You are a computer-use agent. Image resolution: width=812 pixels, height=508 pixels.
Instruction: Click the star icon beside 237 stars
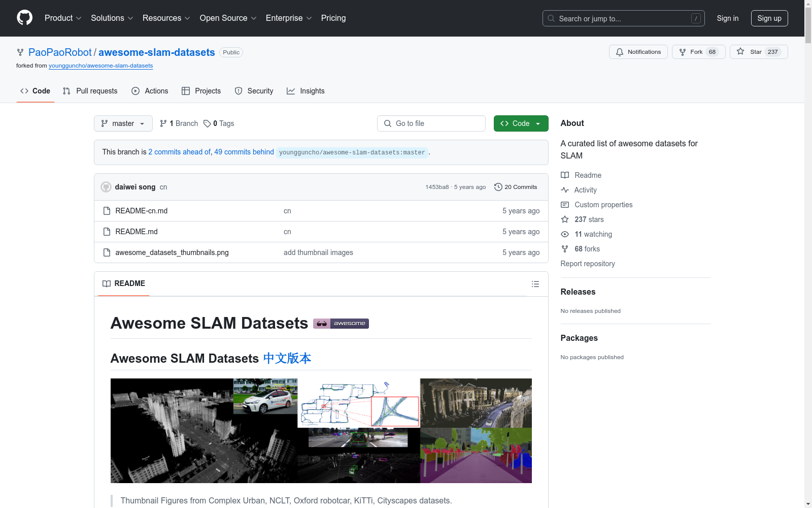point(565,219)
